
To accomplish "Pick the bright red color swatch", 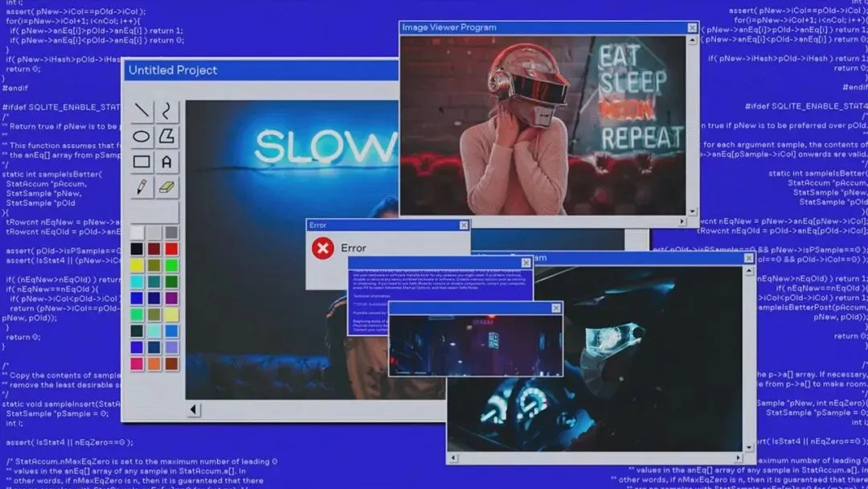I will [170, 248].
